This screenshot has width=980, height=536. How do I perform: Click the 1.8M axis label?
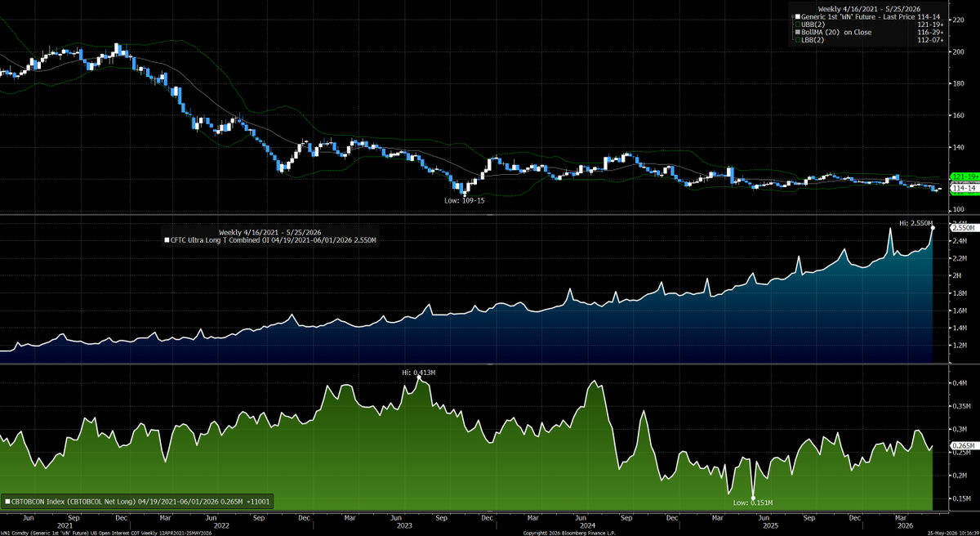(960, 293)
